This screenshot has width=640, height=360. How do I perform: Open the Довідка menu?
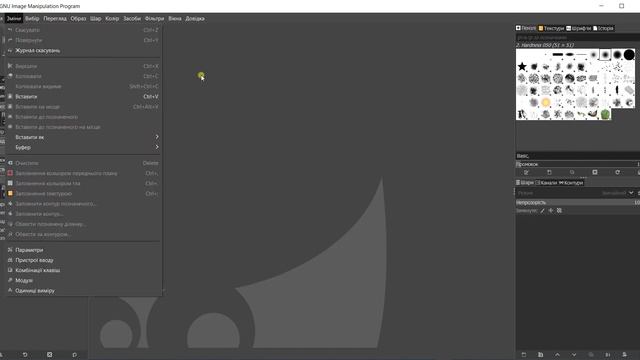coord(195,18)
